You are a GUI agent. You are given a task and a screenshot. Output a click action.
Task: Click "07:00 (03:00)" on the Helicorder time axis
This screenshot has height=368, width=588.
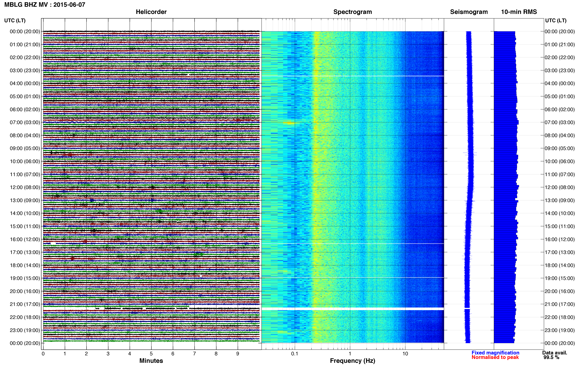25,122
